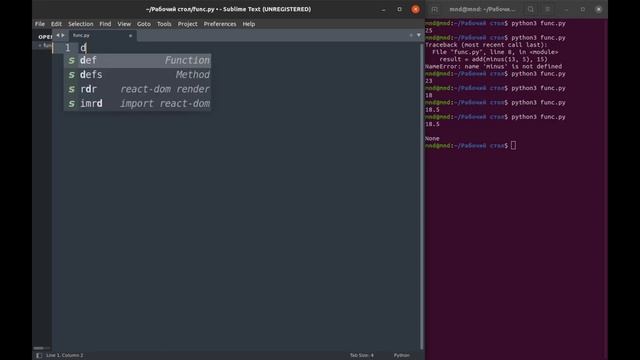Click the Sublime Text window title bar text
640x360 pixels.
pyautogui.click(x=228, y=9)
